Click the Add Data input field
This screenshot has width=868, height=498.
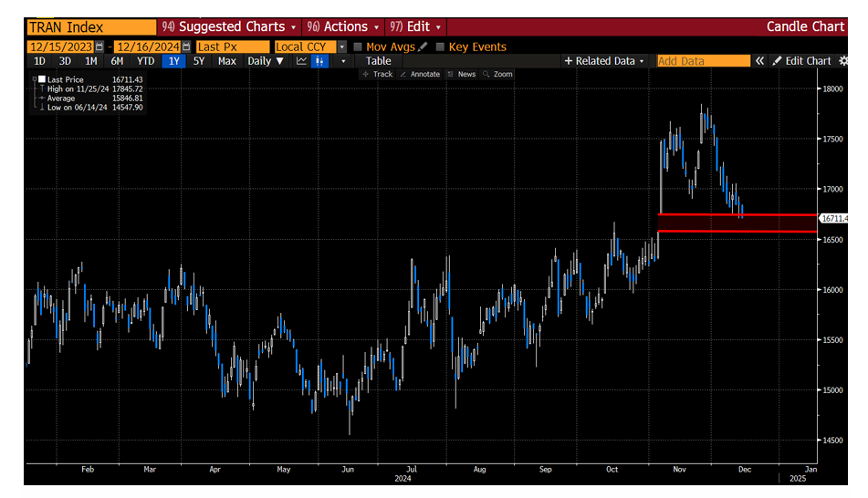tap(703, 61)
